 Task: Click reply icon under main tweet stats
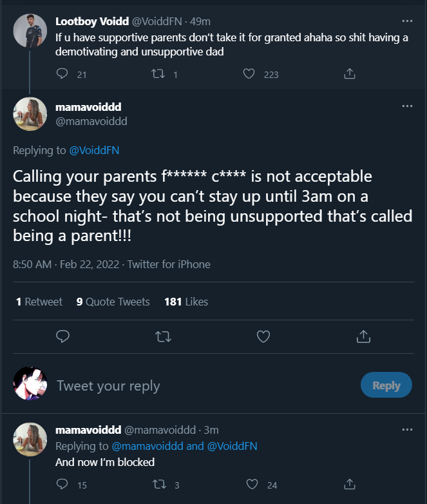pyautogui.click(x=62, y=336)
